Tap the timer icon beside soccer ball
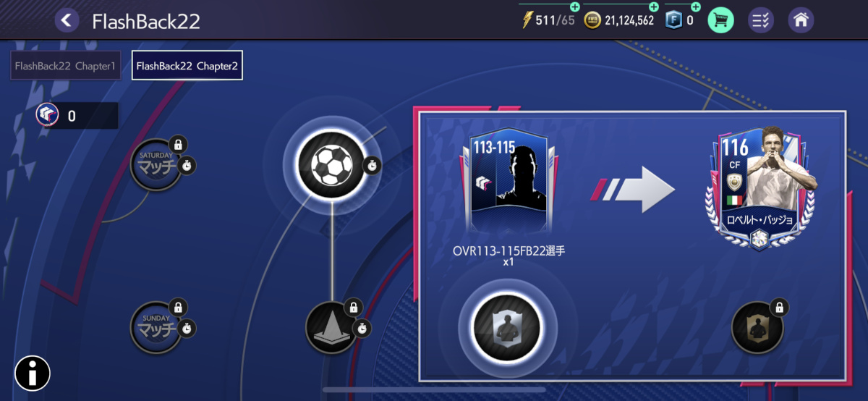 click(x=372, y=165)
